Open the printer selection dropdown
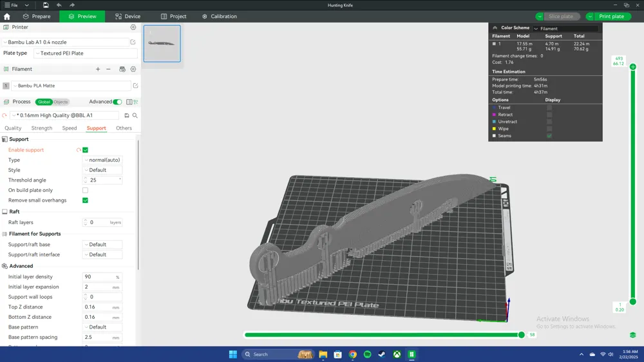Screen dimensions: 644x362 (65, 42)
